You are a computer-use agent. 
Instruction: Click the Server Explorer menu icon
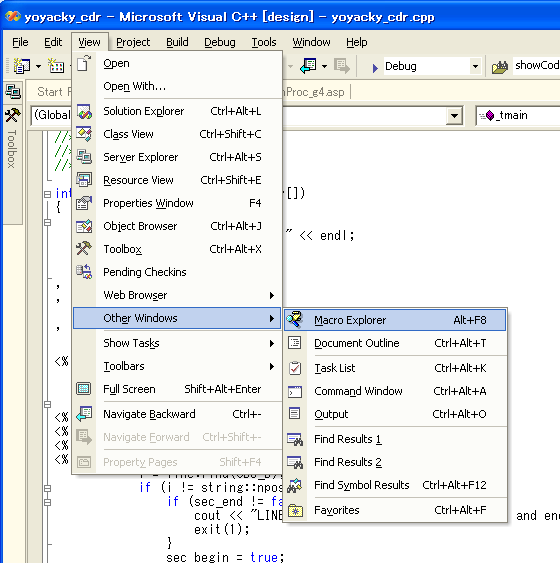click(84, 157)
